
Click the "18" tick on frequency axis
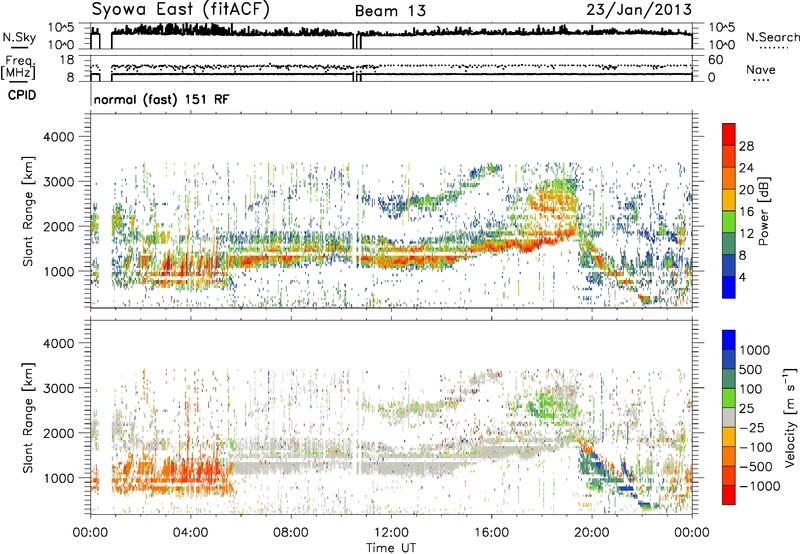point(67,60)
